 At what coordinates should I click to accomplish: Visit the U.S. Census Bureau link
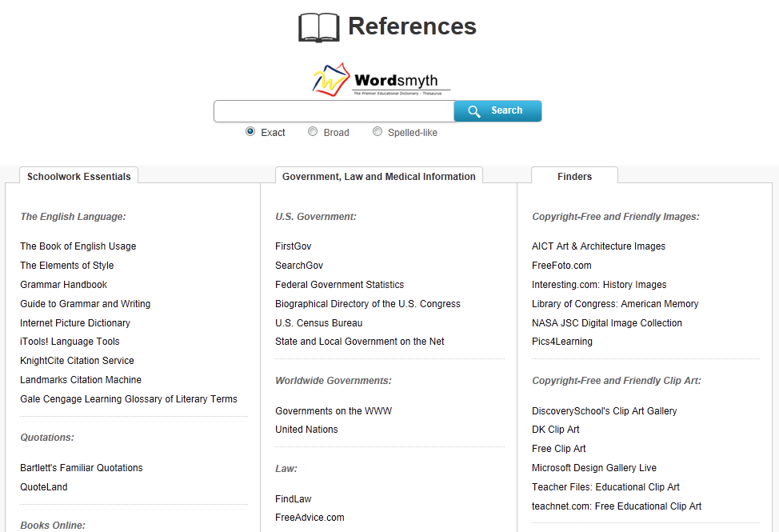[x=319, y=323]
